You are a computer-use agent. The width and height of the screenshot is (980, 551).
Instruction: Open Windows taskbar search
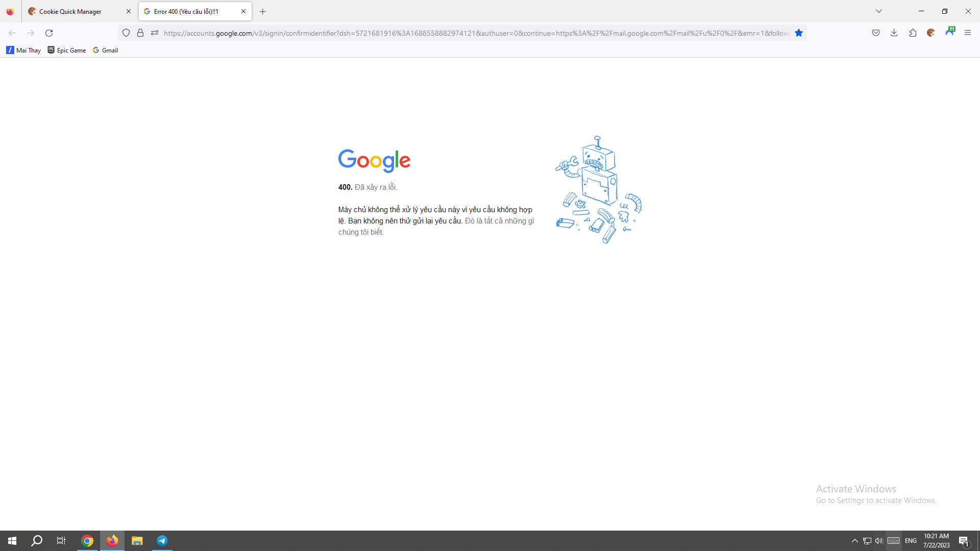[x=37, y=541]
